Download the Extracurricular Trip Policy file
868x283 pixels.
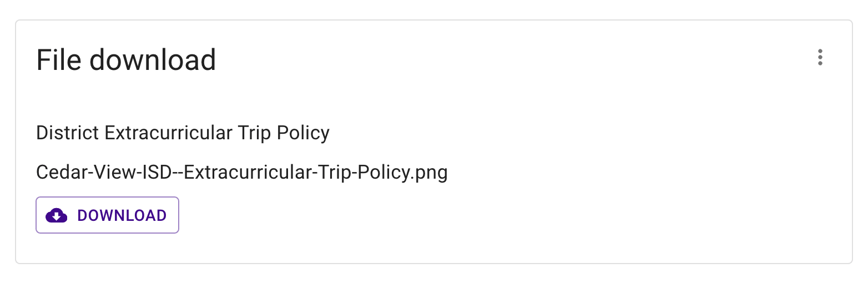coord(107,215)
